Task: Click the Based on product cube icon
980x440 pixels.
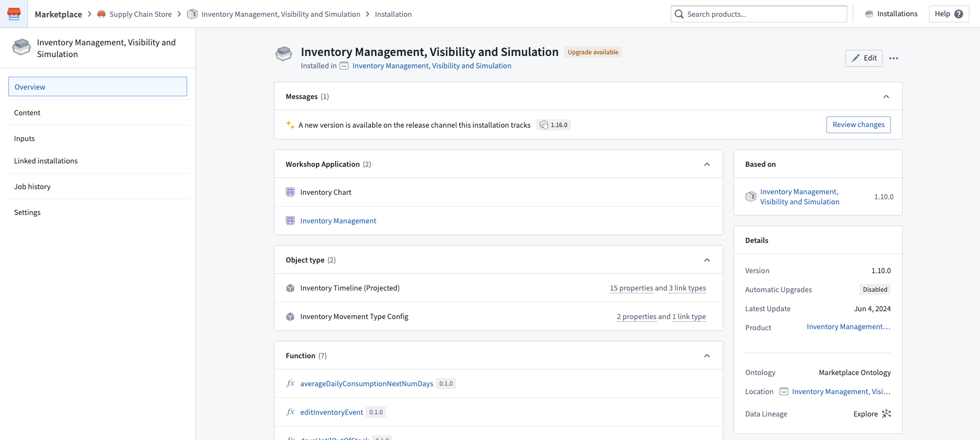Action: click(x=751, y=196)
